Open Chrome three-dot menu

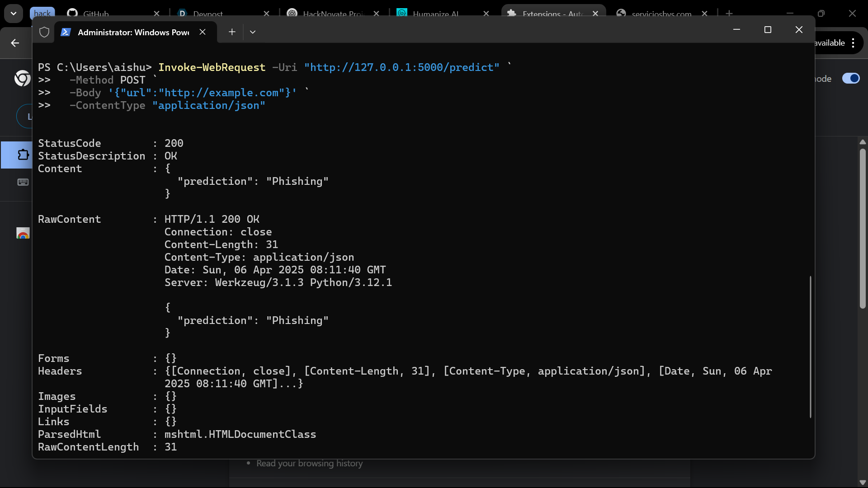click(853, 43)
